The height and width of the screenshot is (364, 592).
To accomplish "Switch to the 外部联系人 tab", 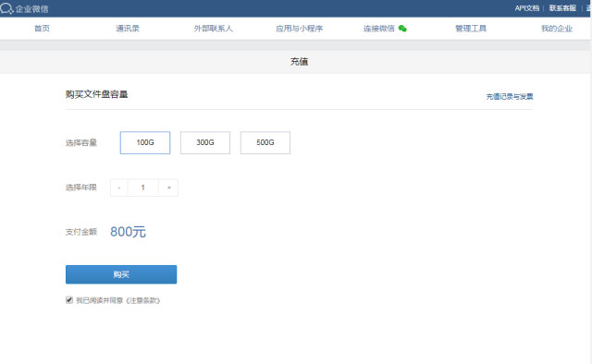I will point(214,29).
